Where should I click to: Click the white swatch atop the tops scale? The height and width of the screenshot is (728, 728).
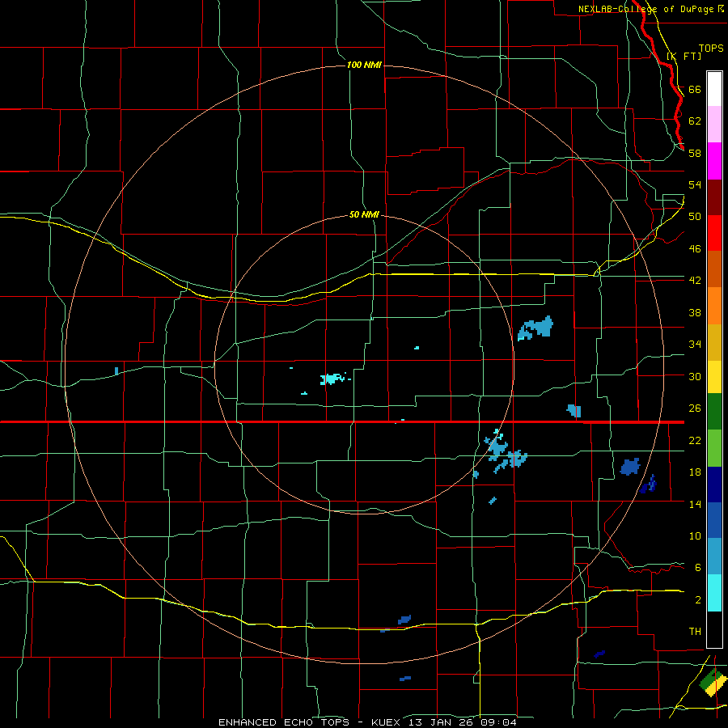(x=714, y=89)
